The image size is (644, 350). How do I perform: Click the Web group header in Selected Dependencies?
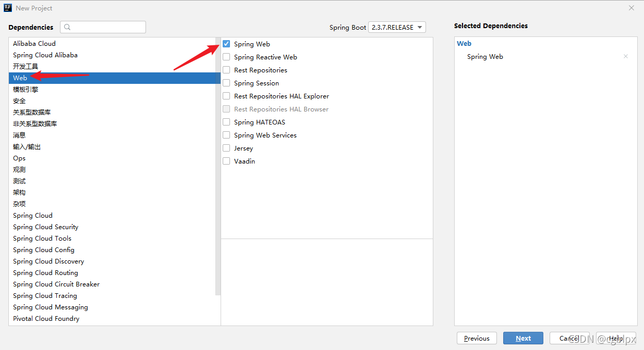pyautogui.click(x=464, y=44)
